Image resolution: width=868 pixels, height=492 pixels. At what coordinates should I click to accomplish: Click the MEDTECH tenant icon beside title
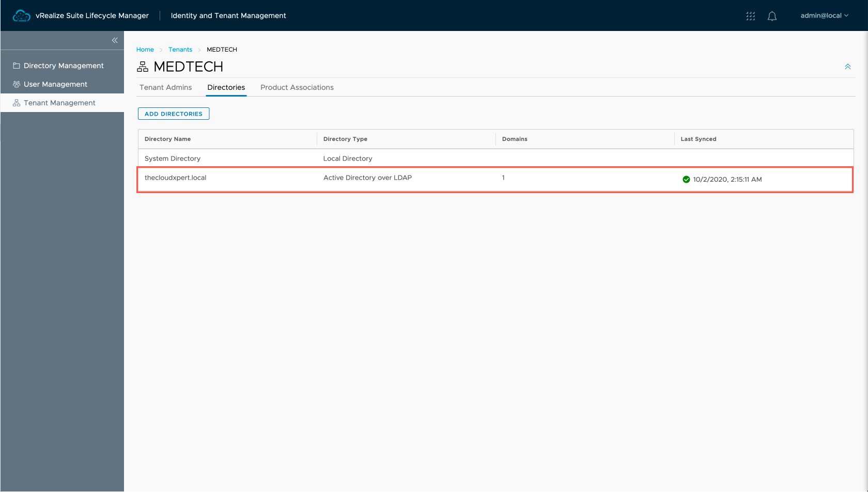coord(143,67)
